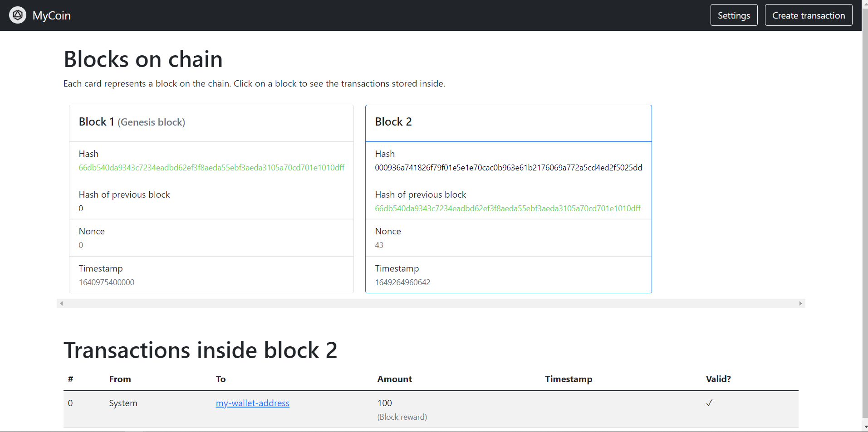
Task: Click Block 2 timestamp 1649264960642
Action: tap(403, 282)
